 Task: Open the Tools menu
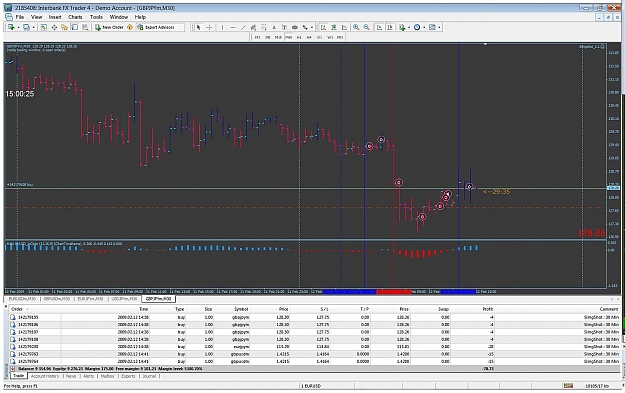pyautogui.click(x=96, y=17)
